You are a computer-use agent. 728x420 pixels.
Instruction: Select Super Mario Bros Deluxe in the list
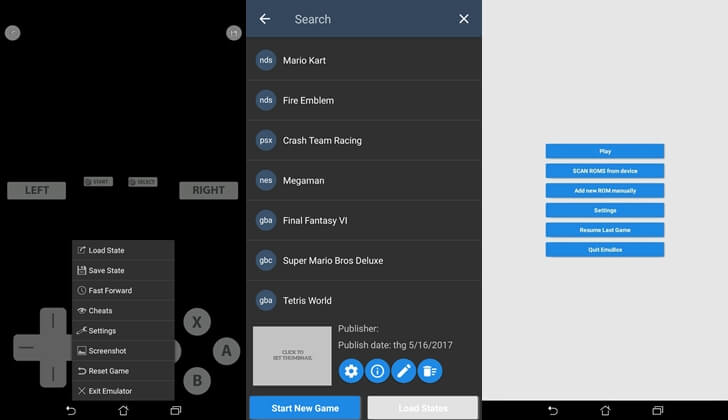click(x=364, y=260)
